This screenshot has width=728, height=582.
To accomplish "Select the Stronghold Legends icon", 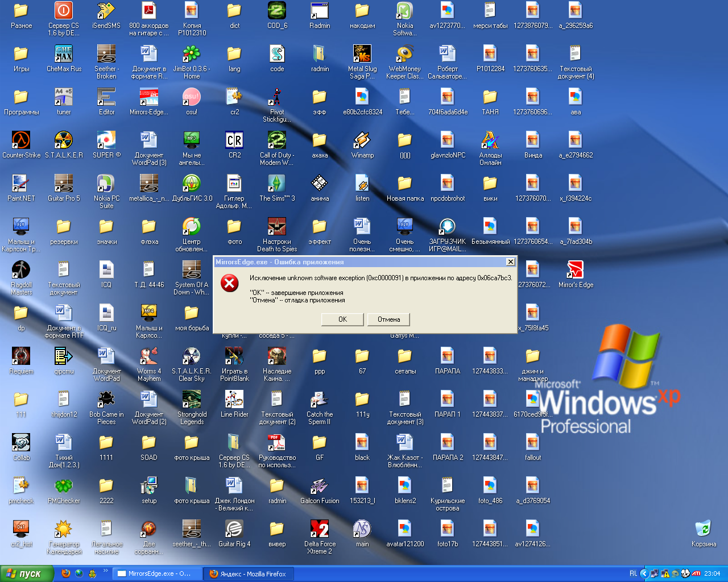I will (192, 407).
